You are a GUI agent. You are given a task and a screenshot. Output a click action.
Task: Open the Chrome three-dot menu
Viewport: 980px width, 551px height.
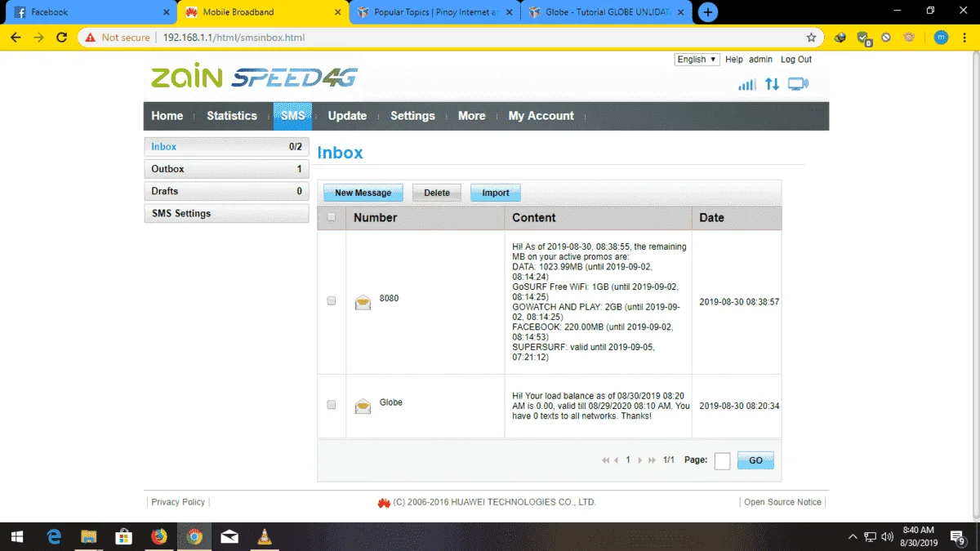(x=964, y=38)
